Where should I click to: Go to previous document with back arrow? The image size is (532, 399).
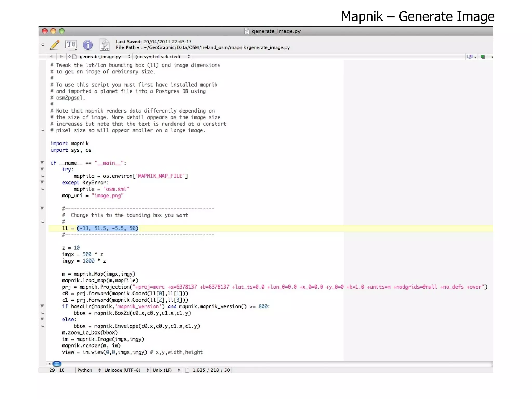point(51,56)
